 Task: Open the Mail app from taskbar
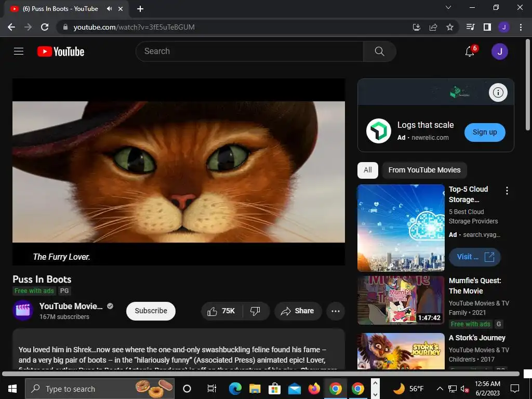295,389
